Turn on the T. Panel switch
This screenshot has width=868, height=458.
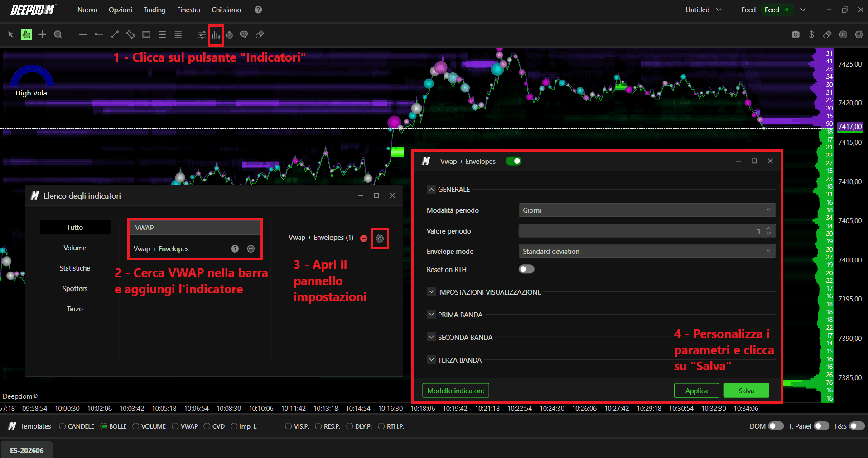click(x=822, y=426)
